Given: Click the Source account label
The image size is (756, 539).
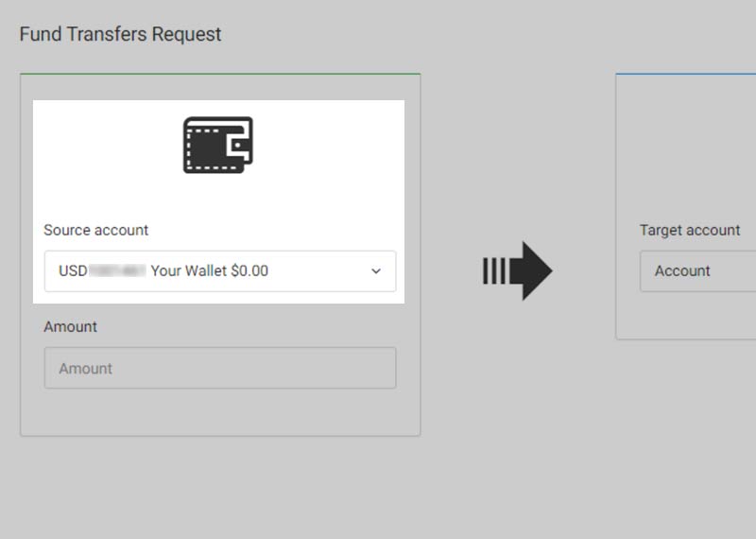Looking at the screenshot, I should coord(96,230).
